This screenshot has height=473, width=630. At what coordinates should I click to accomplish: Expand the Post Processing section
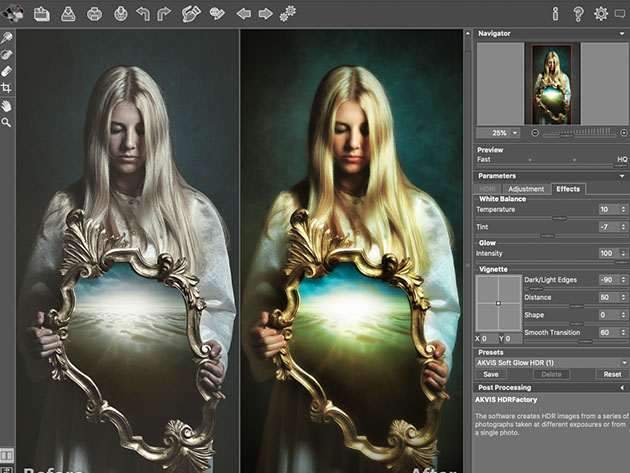click(x=622, y=387)
